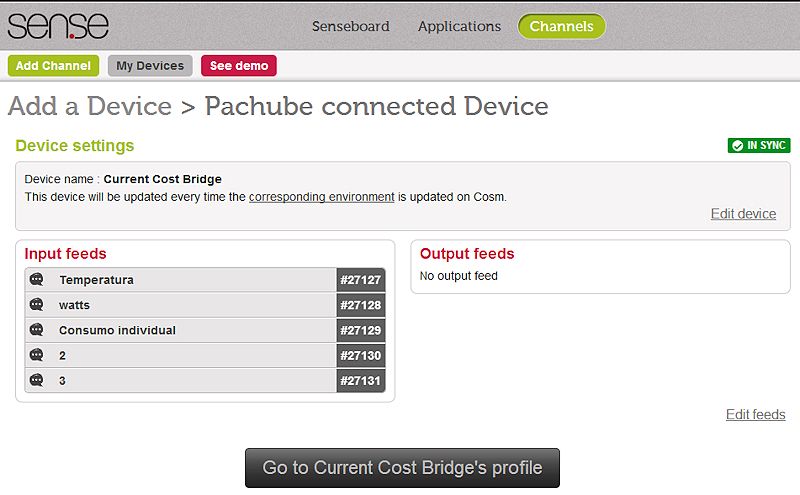The image size is (800, 495).
Task: Click the feed icon beside Temperatura
Action: 37,280
